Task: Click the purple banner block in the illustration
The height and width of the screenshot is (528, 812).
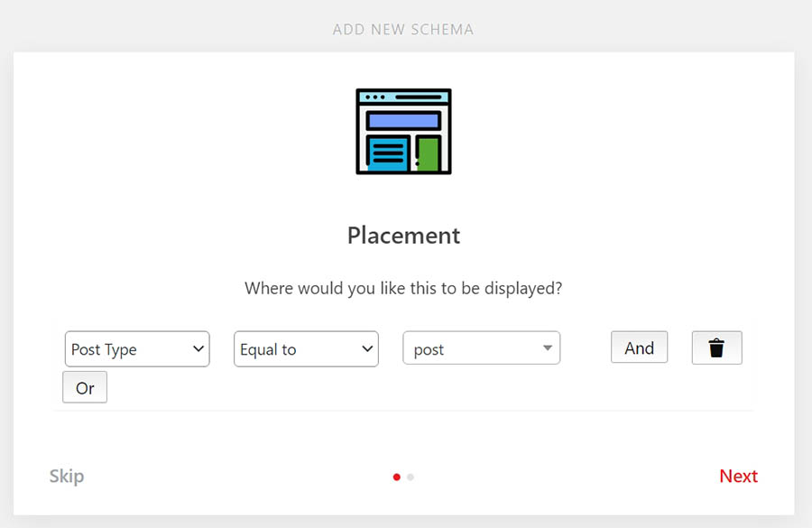Action: pos(403,120)
